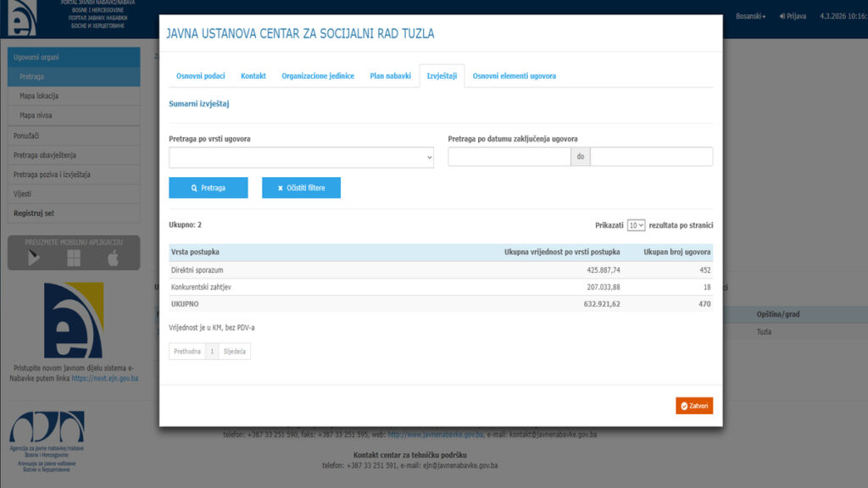
Task: Switch to the Plan nabavki tab
Action: [390, 76]
